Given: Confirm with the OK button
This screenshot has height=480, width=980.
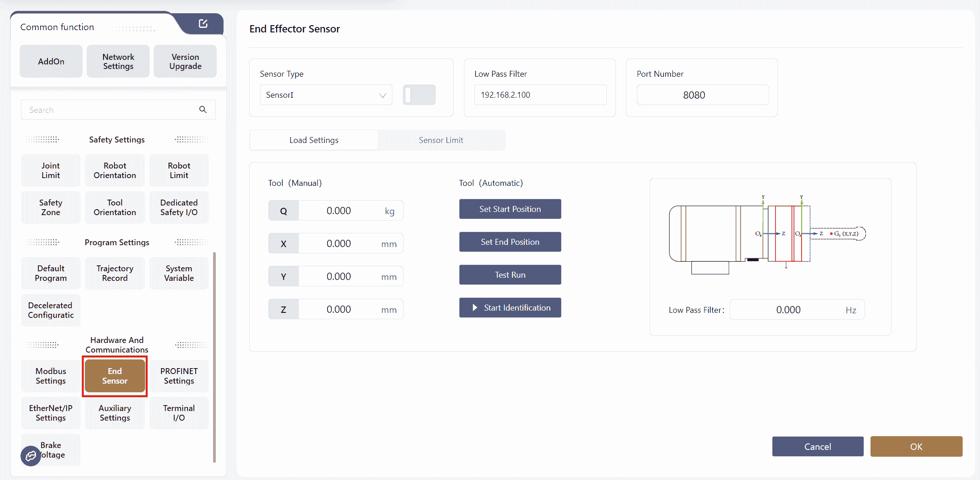Looking at the screenshot, I should pos(916,447).
